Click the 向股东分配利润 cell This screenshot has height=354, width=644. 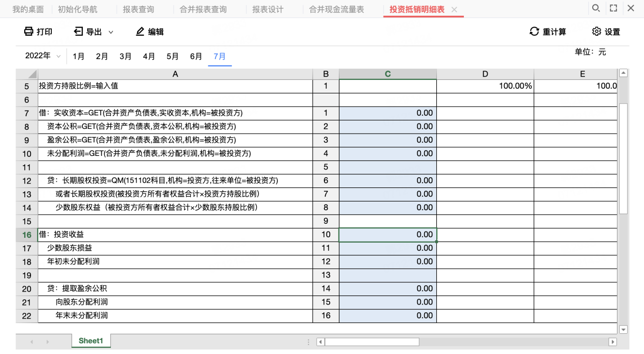(175, 303)
